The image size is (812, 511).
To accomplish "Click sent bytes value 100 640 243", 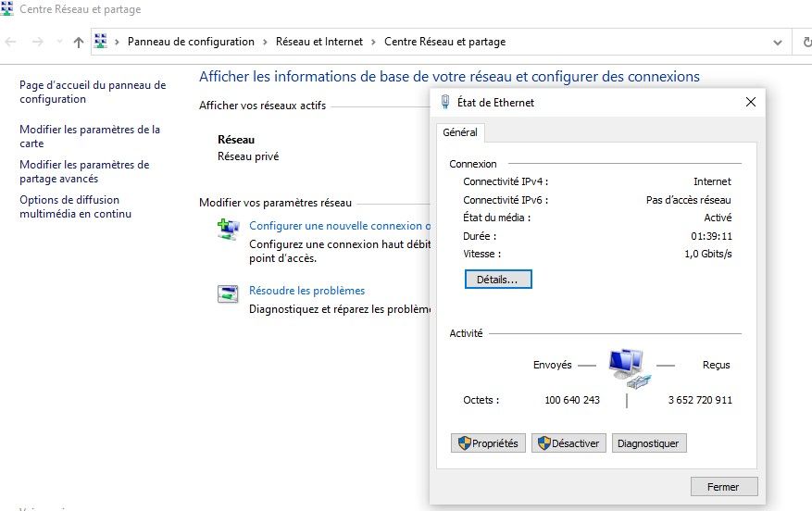I will 572,400.
